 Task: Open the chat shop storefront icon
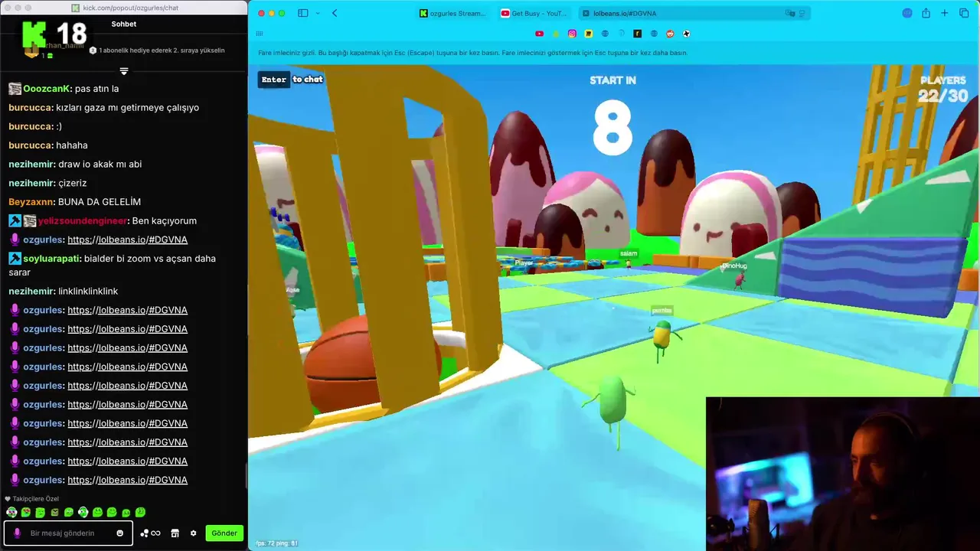click(175, 533)
